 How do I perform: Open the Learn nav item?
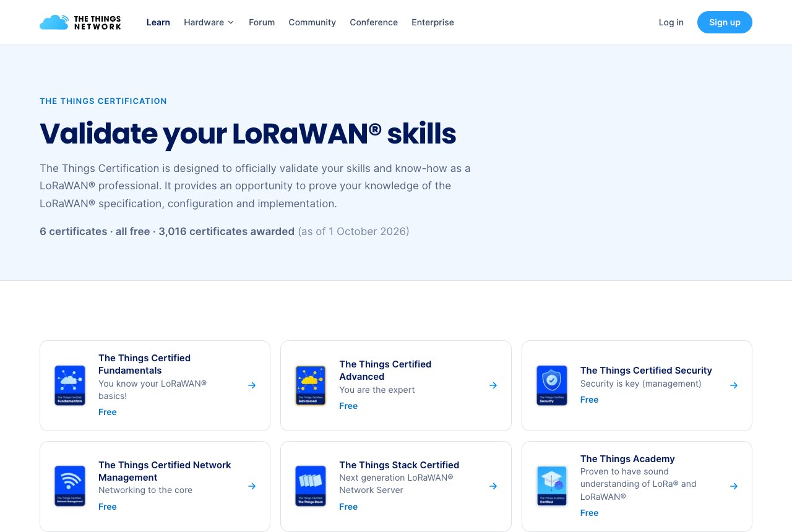point(158,22)
